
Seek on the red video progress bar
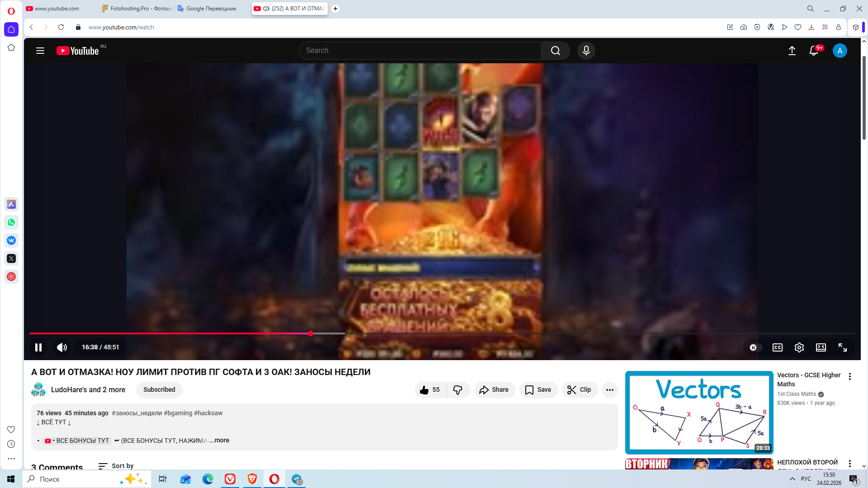181,333
